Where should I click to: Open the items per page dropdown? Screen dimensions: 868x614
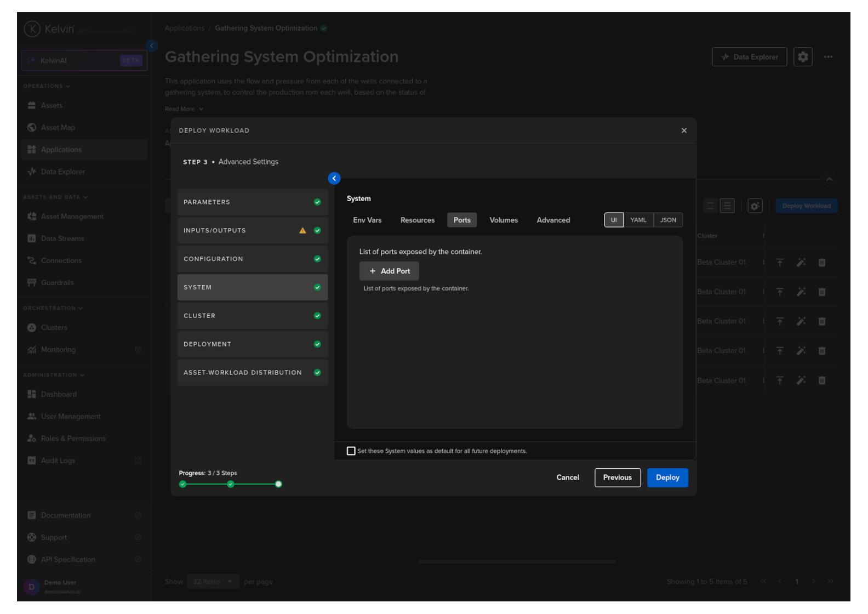coord(213,582)
